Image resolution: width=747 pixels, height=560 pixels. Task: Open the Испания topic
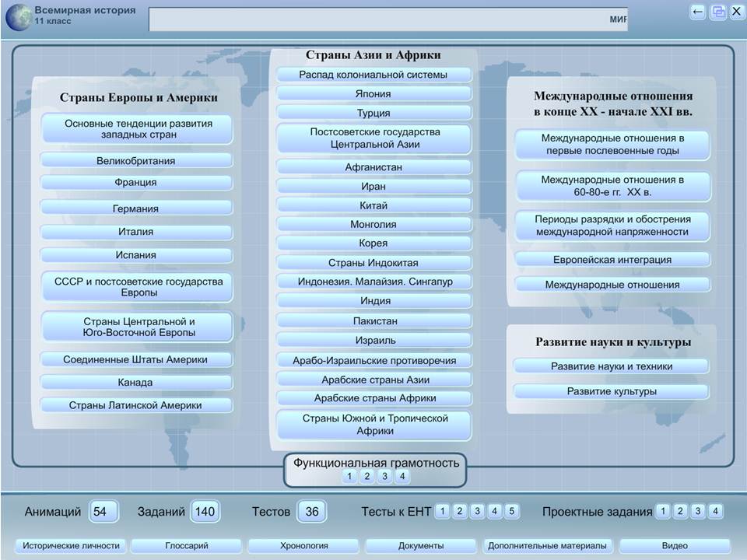pos(137,255)
